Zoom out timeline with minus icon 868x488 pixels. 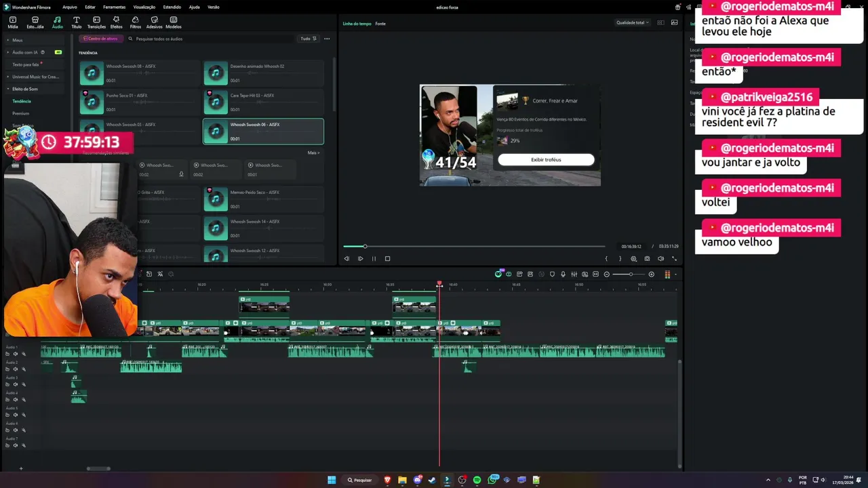tap(607, 274)
